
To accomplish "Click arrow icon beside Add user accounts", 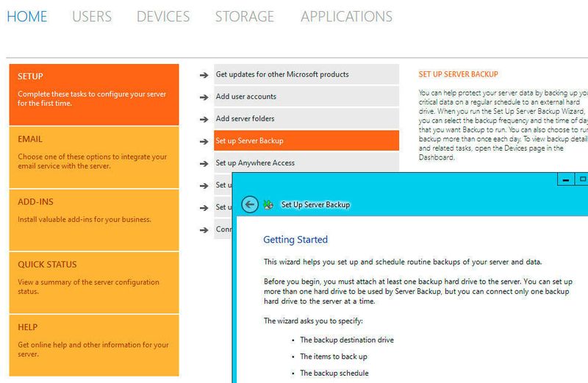I will pos(204,97).
